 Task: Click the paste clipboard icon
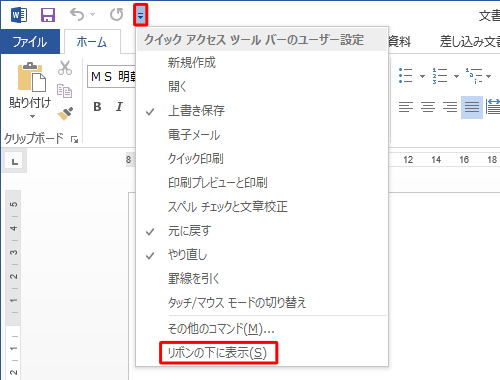click(32, 77)
